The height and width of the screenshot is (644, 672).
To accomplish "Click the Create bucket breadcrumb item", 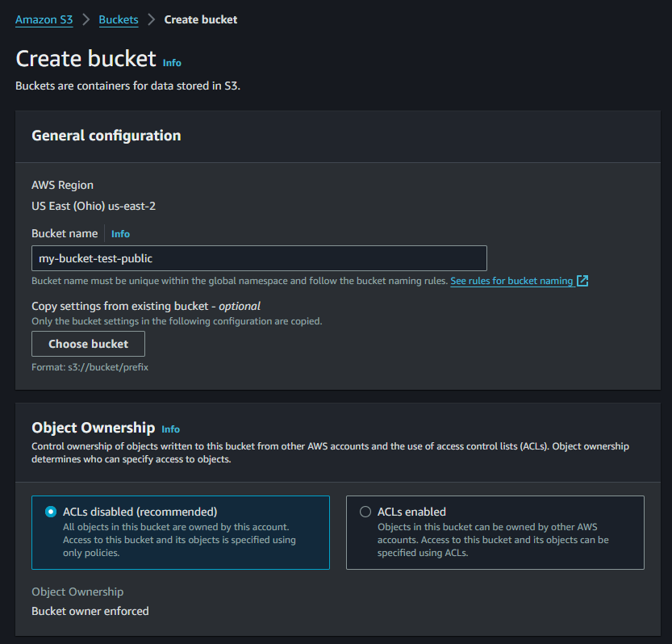I will coord(201,19).
